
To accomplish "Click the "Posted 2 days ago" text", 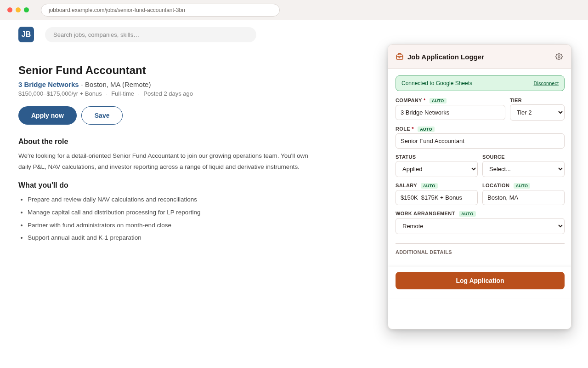I will (x=168, y=94).
